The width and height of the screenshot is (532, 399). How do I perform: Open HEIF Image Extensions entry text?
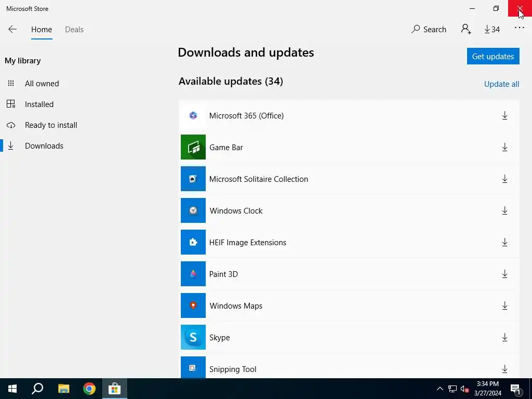pos(248,243)
